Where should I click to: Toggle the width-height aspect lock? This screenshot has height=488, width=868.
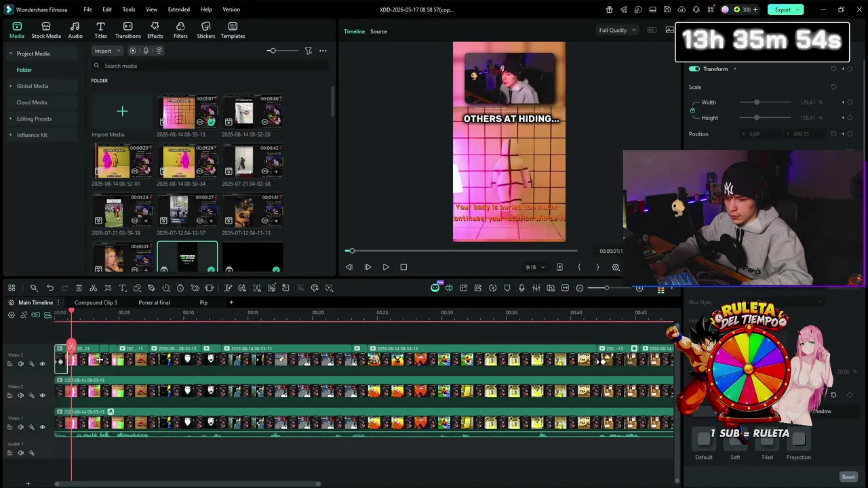[692, 110]
